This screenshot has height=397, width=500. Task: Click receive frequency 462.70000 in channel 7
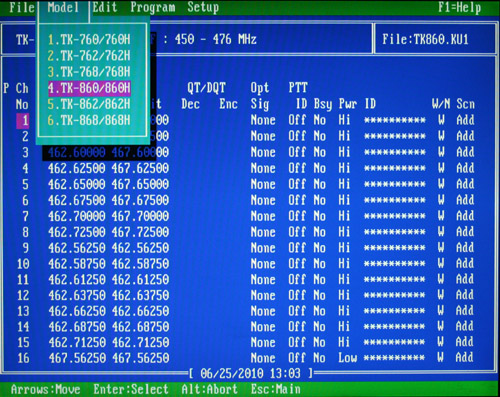77,216
